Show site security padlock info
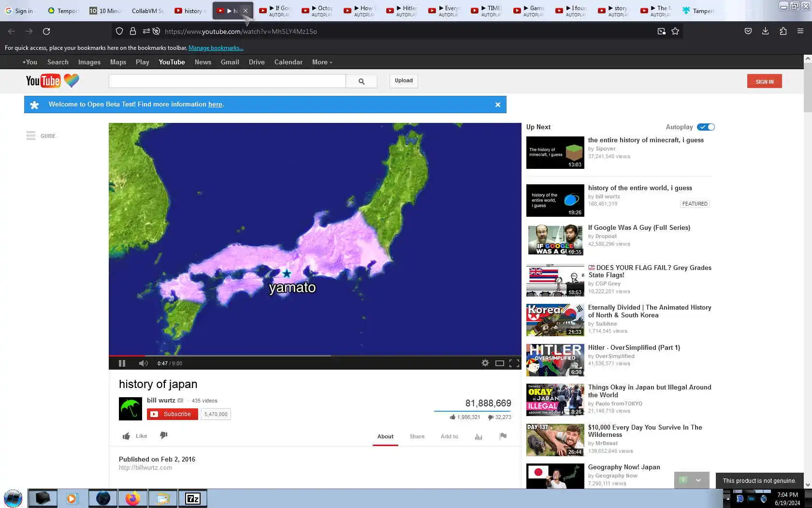 click(x=132, y=31)
